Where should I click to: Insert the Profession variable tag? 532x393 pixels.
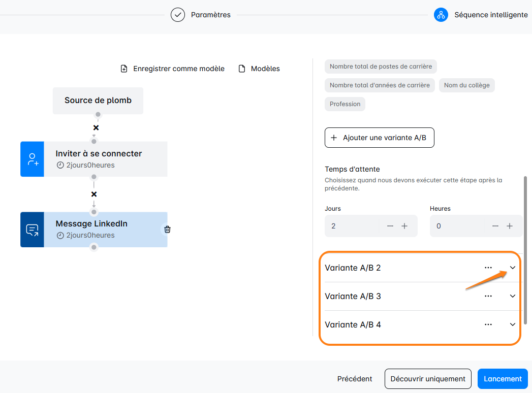pos(345,104)
